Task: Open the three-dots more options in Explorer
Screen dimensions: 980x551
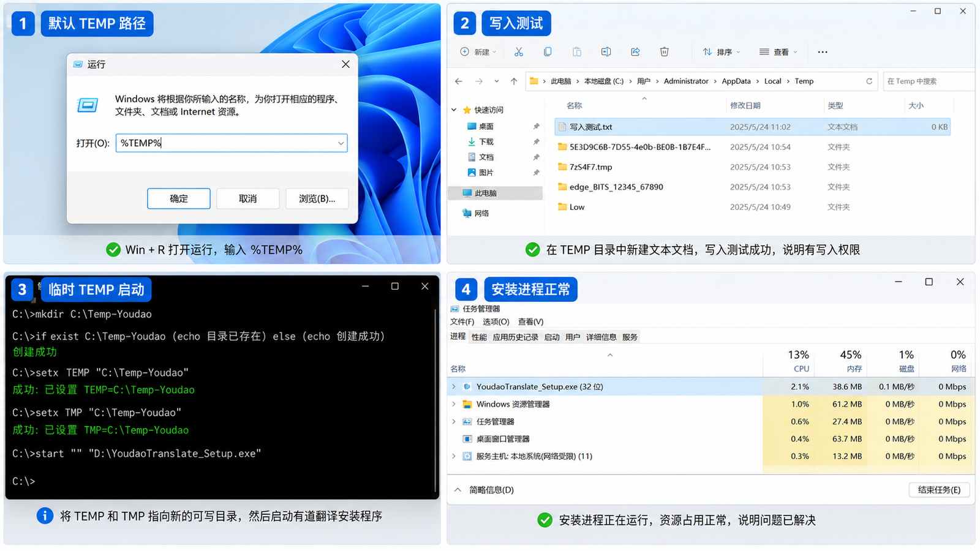Action: 823,52
